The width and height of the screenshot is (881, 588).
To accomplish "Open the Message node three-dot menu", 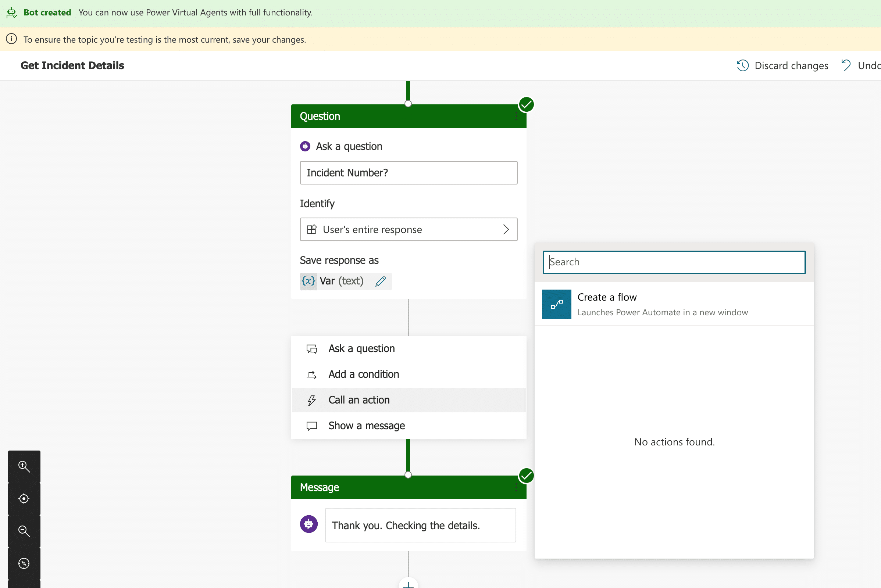I will (x=516, y=488).
